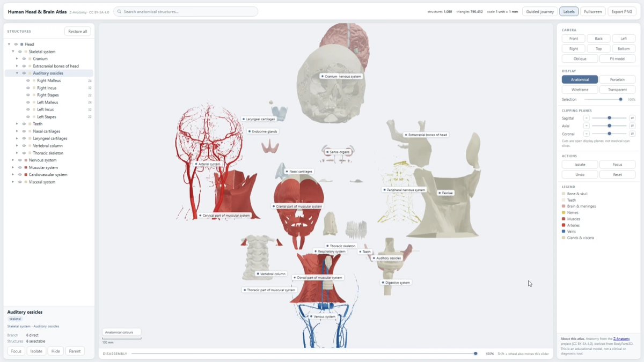Toggle visibility of Visceral system
Image resolution: width=644 pixels, height=362 pixels.
(x=20, y=182)
